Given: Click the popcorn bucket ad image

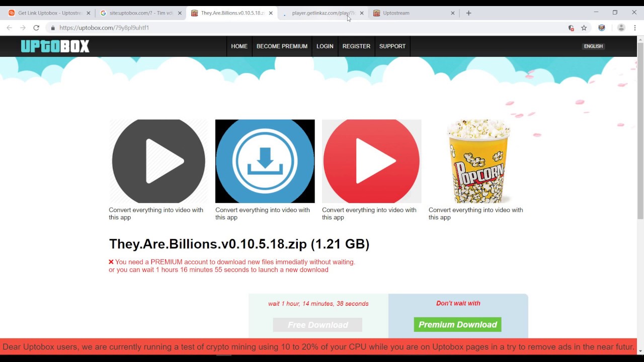Looking at the screenshot, I should click(478, 161).
